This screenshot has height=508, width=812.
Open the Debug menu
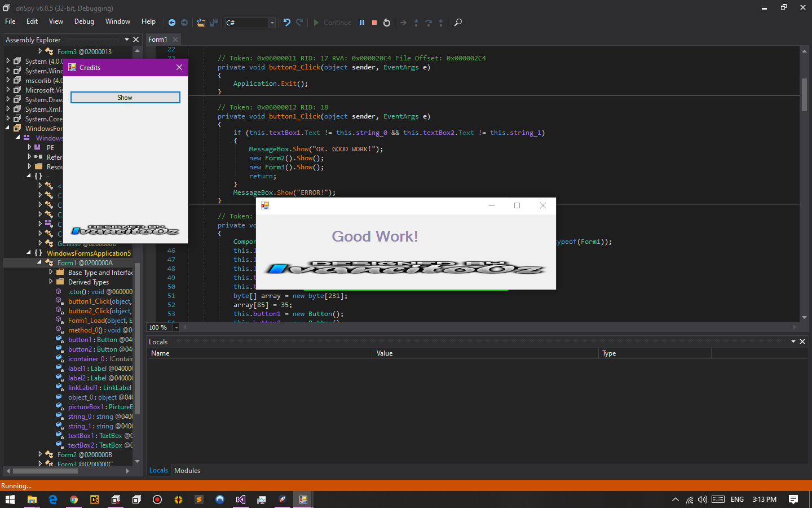(x=84, y=21)
